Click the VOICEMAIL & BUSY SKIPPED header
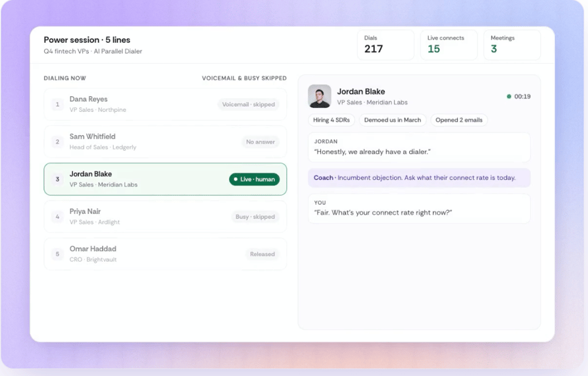This screenshot has width=588, height=376. click(244, 78)
